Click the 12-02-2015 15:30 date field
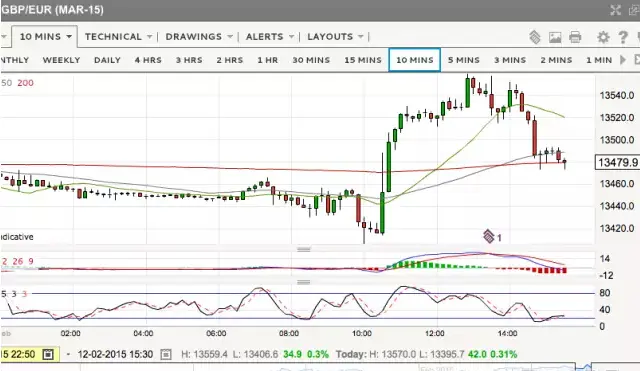 (116, 354)
